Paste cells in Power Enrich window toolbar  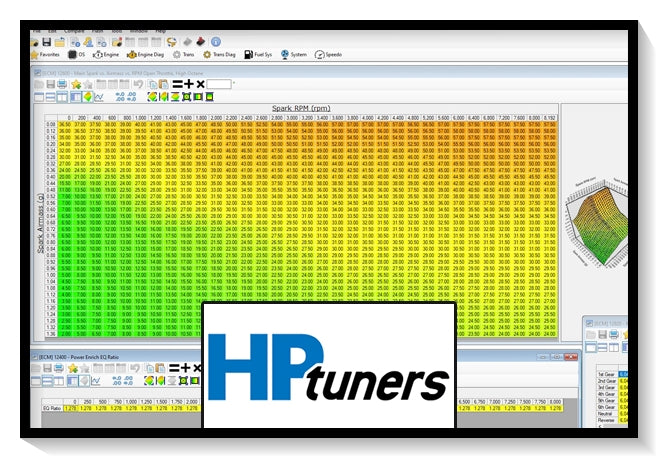point(160,369)
